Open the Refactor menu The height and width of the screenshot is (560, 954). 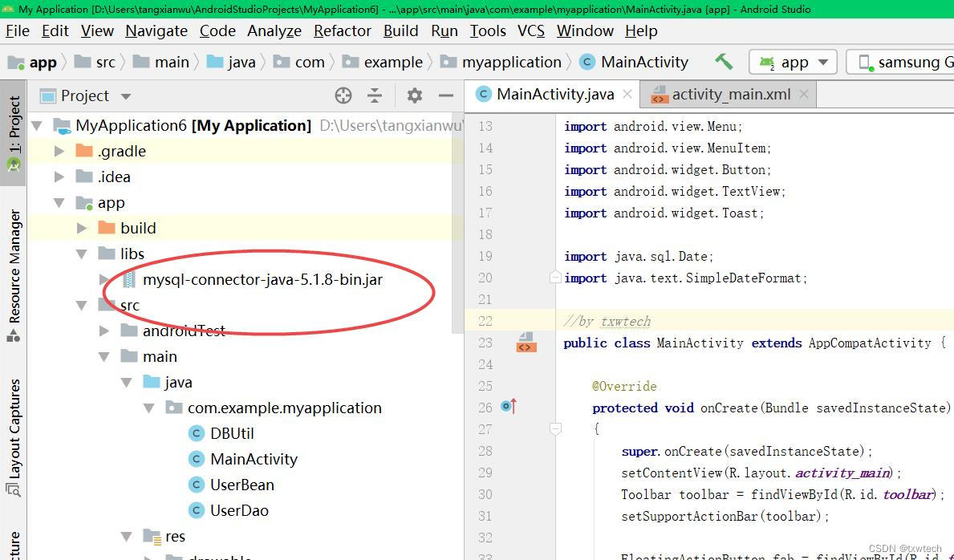pyautogui.click(x=343, y=31)
